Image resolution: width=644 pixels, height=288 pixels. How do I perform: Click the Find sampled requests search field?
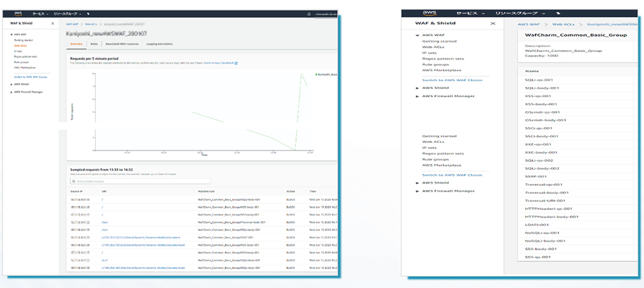[140, 181]
